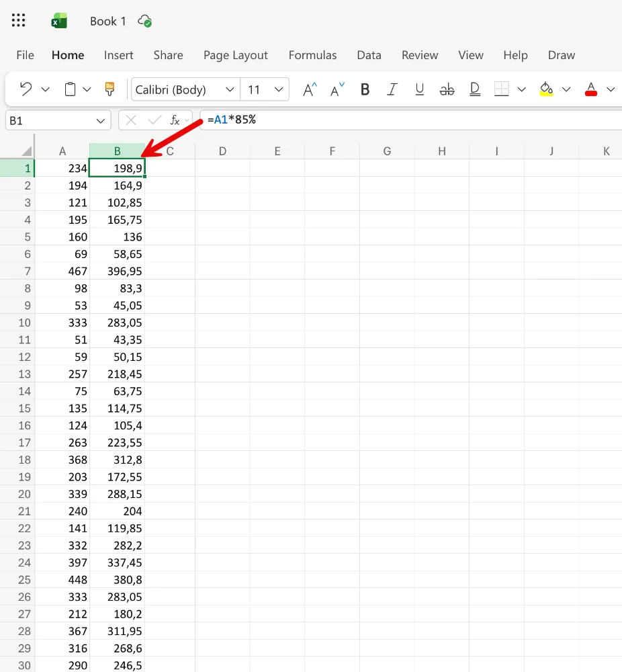Click into the formula bar =A1*85%

pyautogui.click(x=411, y=120)
